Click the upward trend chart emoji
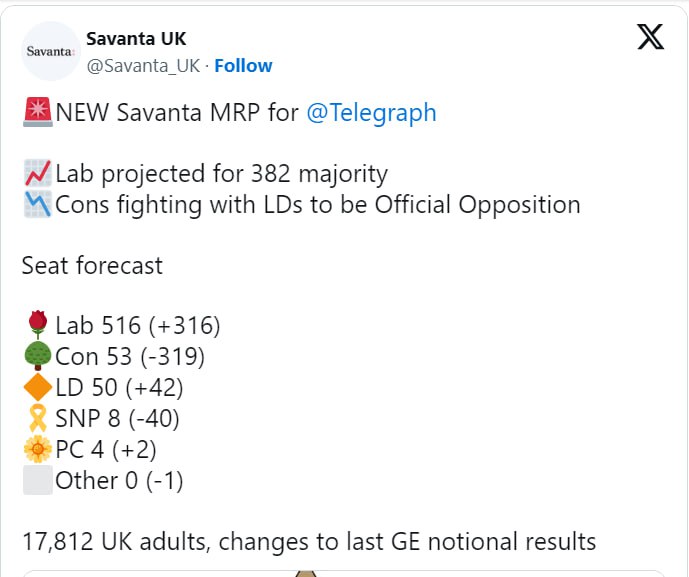The width and height of the screenshot is (689, 577). [x=37, y=174]
